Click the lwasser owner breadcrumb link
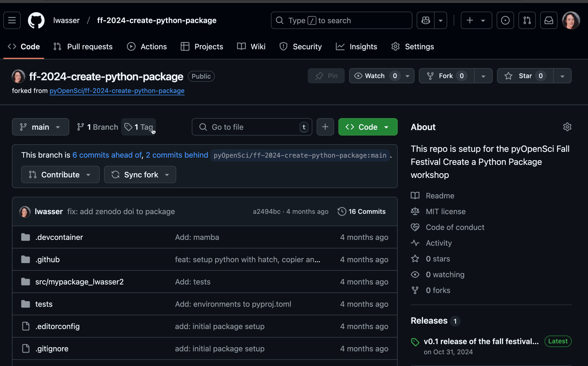 point(66,20)
